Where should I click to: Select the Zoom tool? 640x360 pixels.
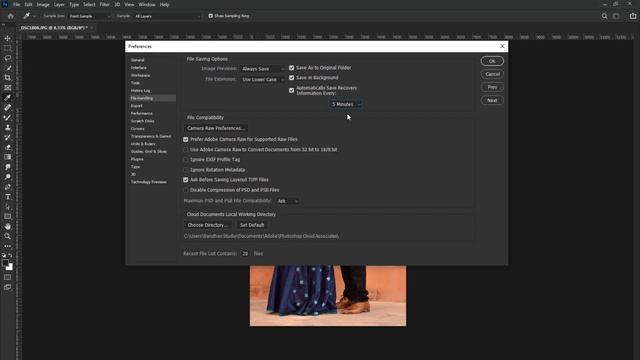click(7, 236)
